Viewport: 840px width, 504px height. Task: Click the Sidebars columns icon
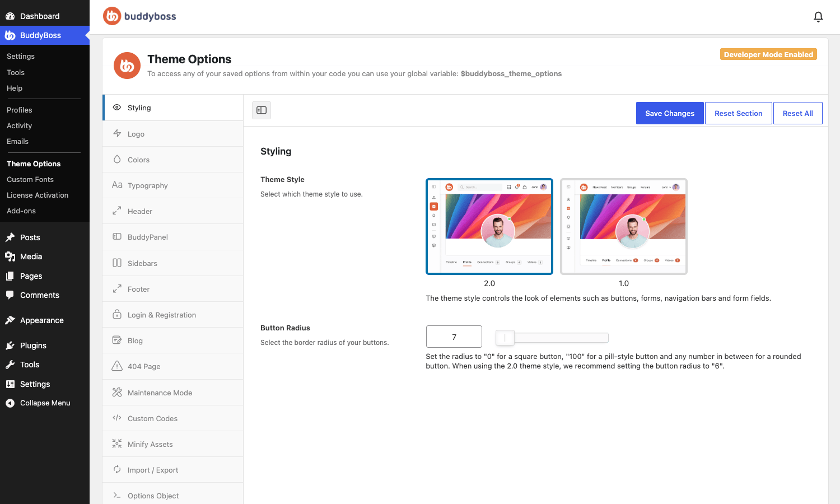117,263
